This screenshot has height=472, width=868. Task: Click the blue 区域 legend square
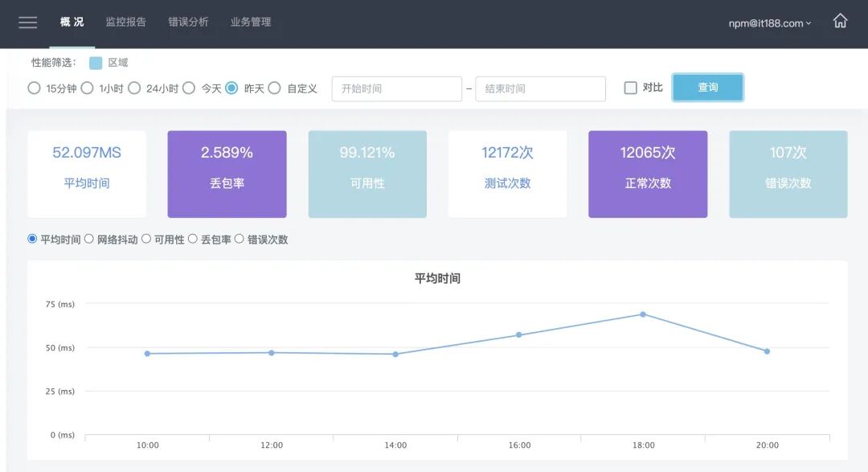tap(96, 64)
